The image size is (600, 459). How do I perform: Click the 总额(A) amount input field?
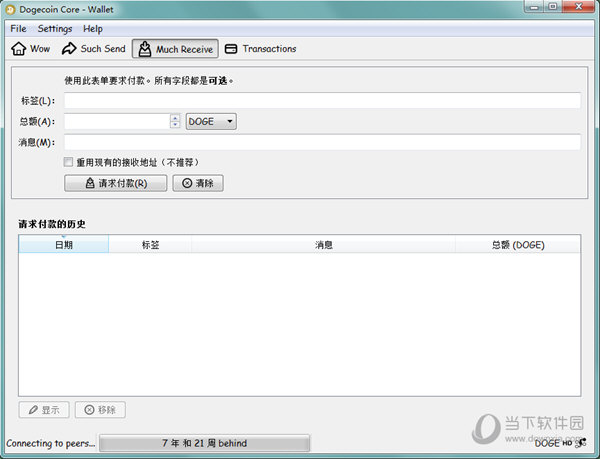[117, 122]
